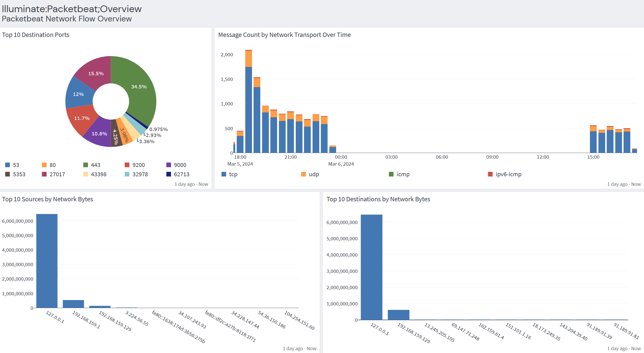644x353 pixels.
Task: Select the tcp legend item
Action: click(x=230, y=174)
